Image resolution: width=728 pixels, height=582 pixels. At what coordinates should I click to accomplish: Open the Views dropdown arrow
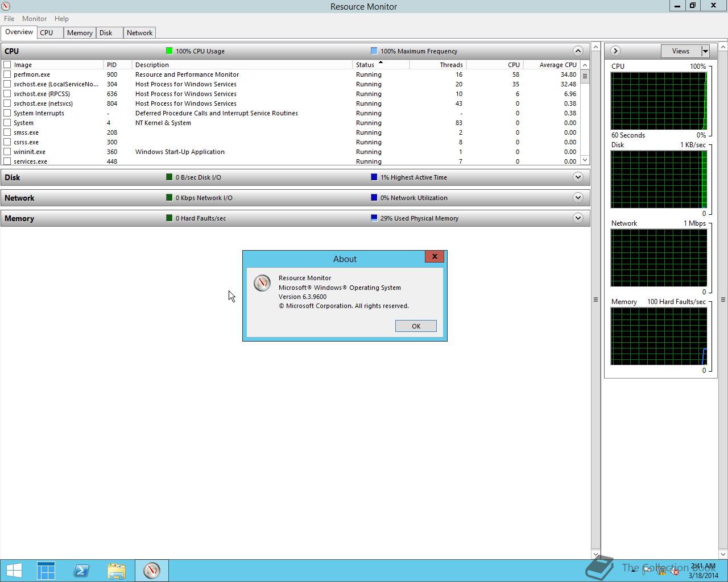[x=705, y=51]
